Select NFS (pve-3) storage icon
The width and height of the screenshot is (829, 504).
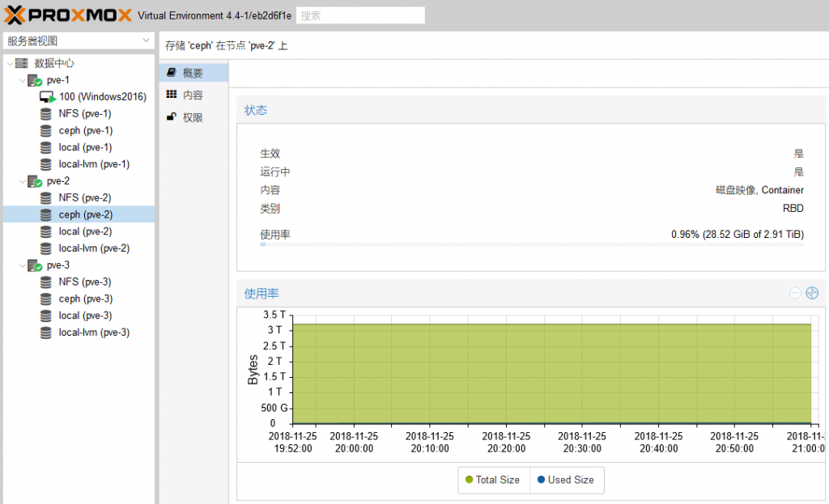click(46, 282)
